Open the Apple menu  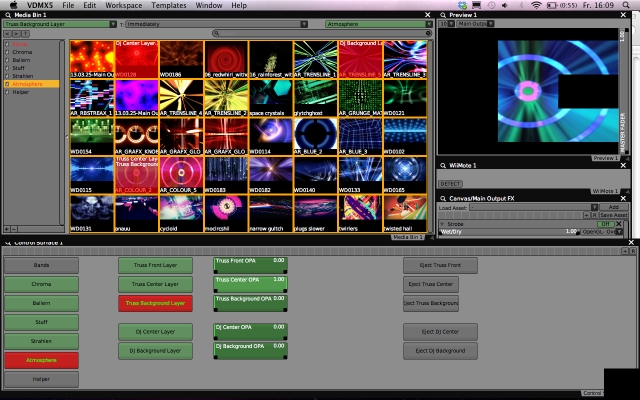[x=13, y=5]
